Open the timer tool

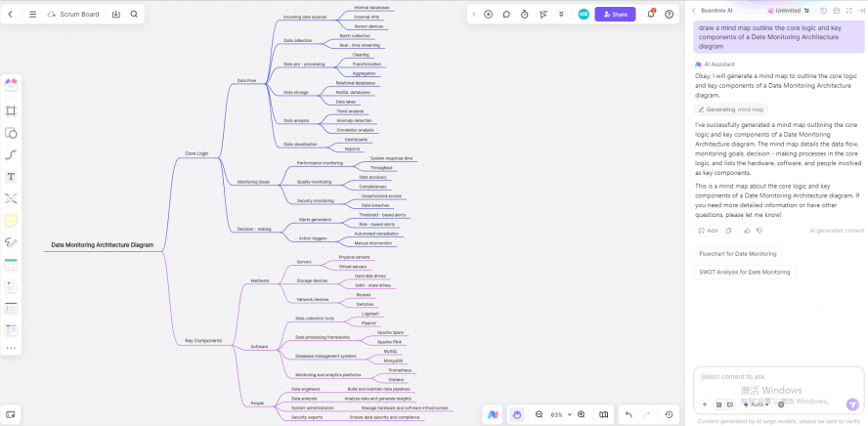point(525,14)
